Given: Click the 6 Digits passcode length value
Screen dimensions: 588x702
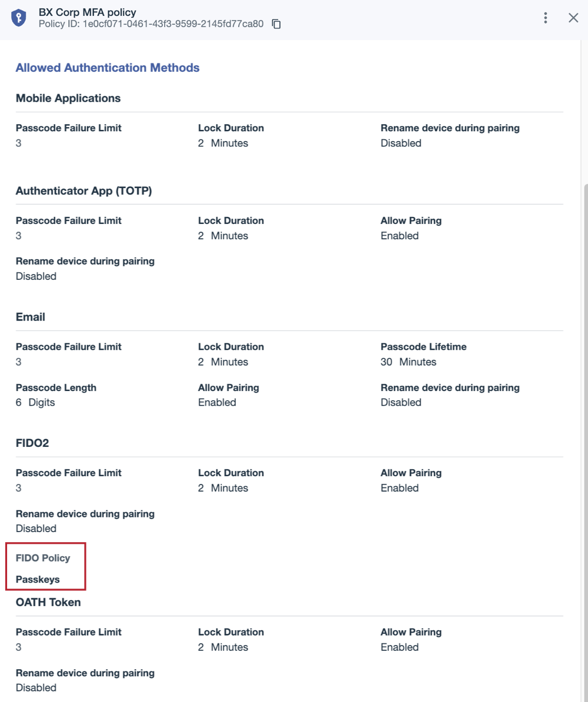Looking at the screenshot, I should point(35,403).
